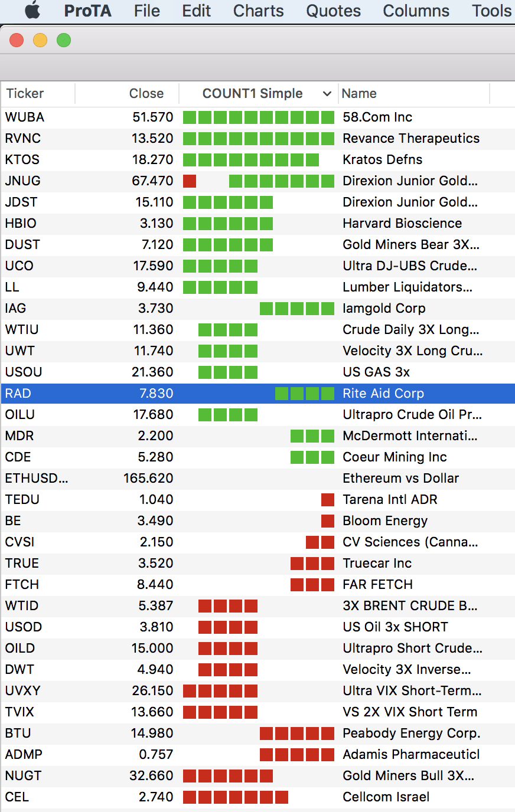This screenshot has width=515, height=812.
Task: Select the ADMP ticker
Action: 24,754
